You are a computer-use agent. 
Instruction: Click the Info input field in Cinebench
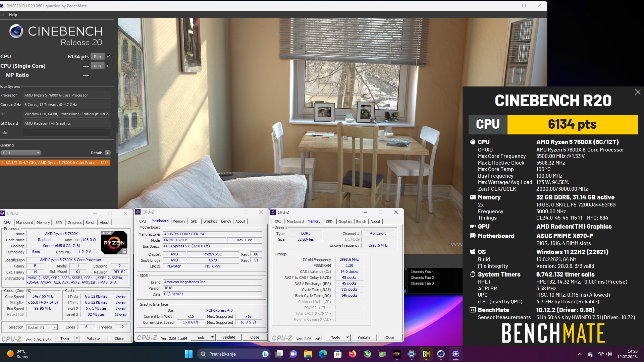66,133
